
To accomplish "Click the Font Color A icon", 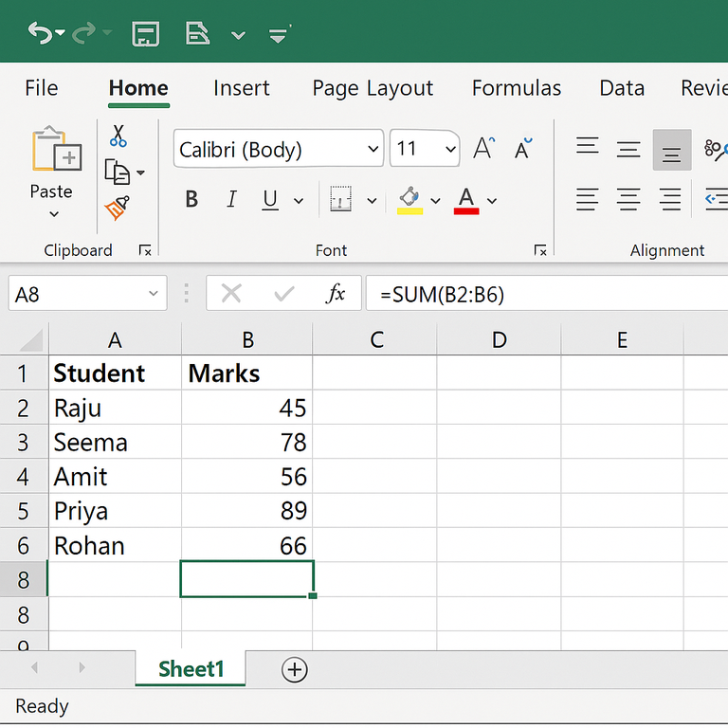I will coord(466,201).
